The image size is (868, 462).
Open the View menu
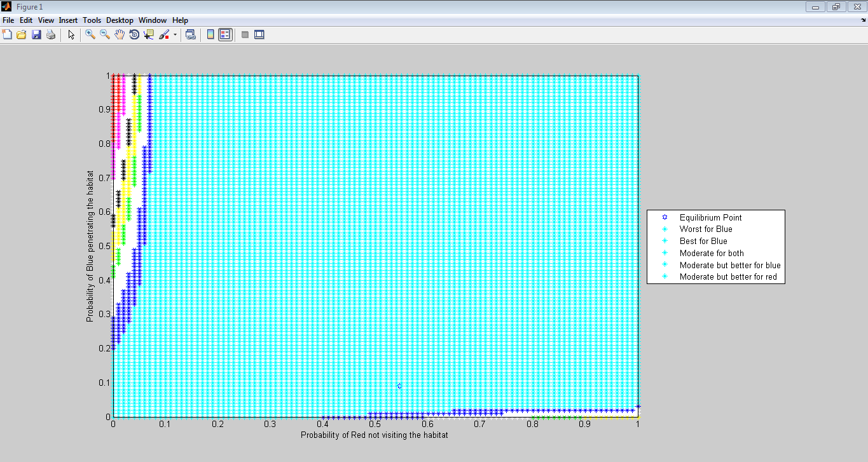point(46,20)
